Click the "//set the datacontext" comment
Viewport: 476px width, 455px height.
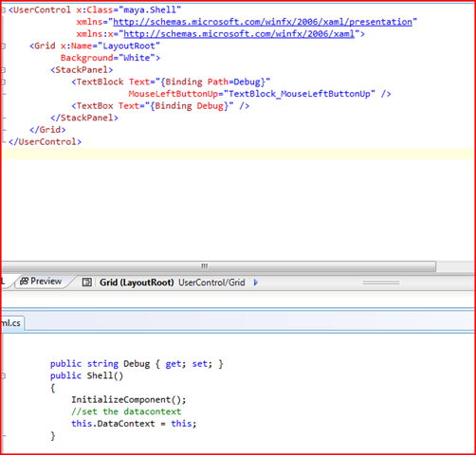coord(126,411)
